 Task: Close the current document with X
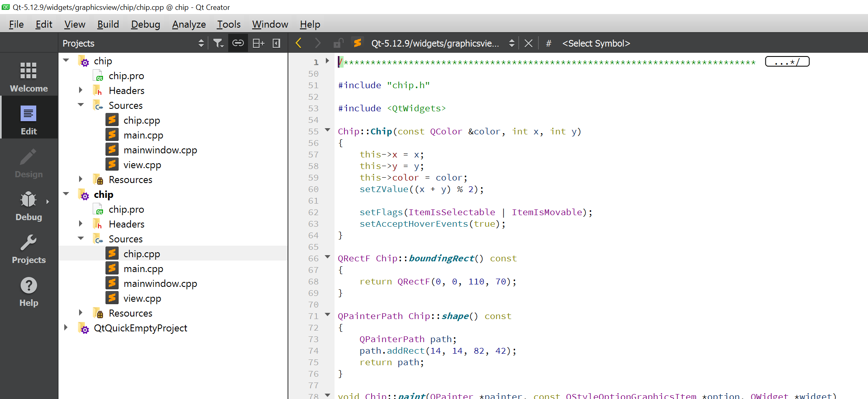(529, 43)
